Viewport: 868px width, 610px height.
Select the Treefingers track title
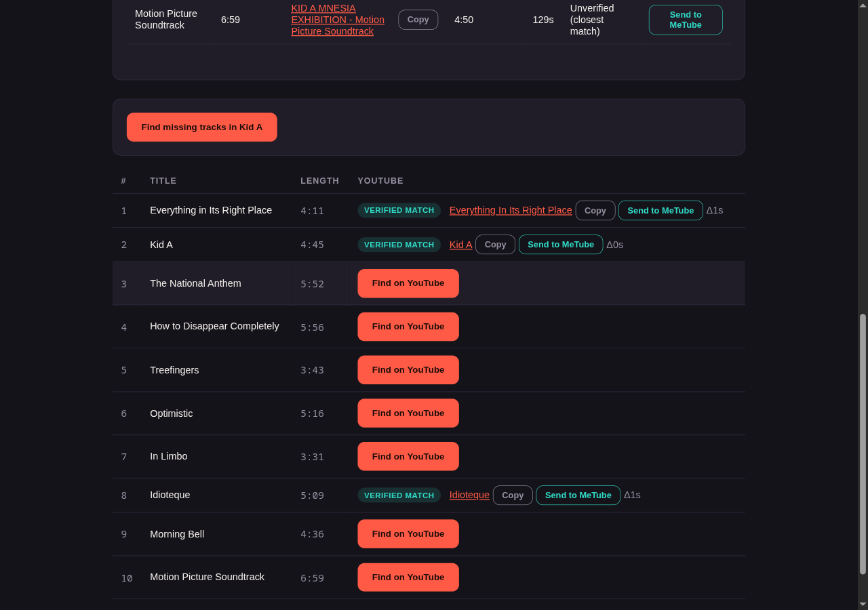tap(174, 370)
